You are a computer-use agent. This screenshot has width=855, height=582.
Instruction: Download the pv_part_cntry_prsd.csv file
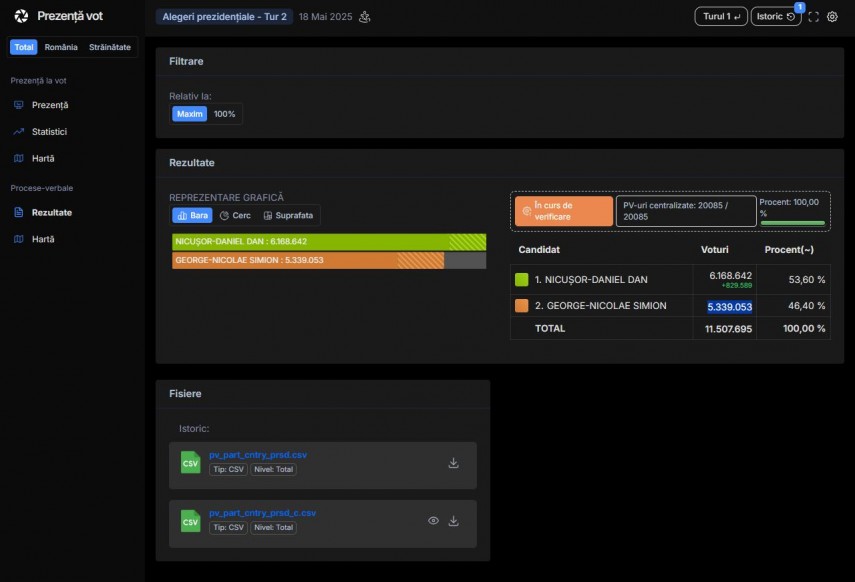click(453, 463)
